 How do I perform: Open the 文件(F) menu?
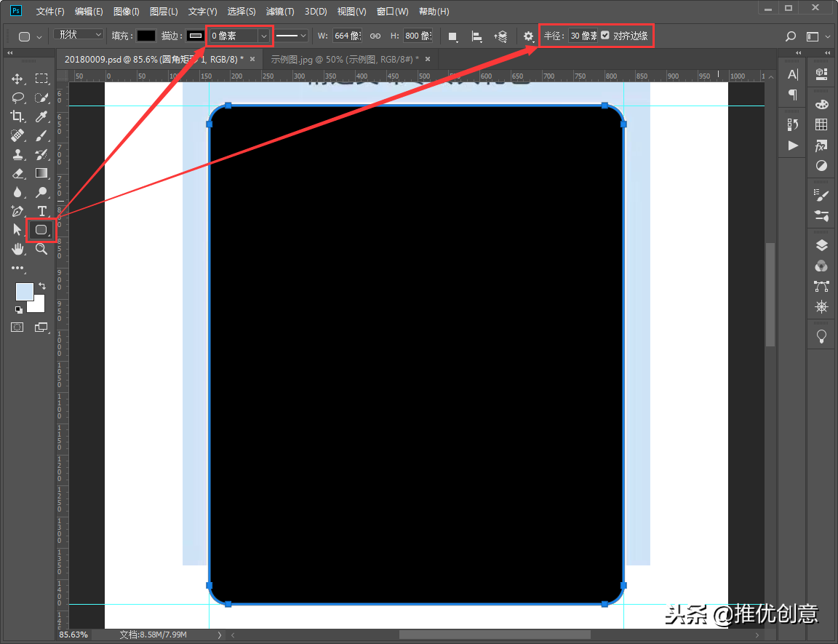coord(50,11)
